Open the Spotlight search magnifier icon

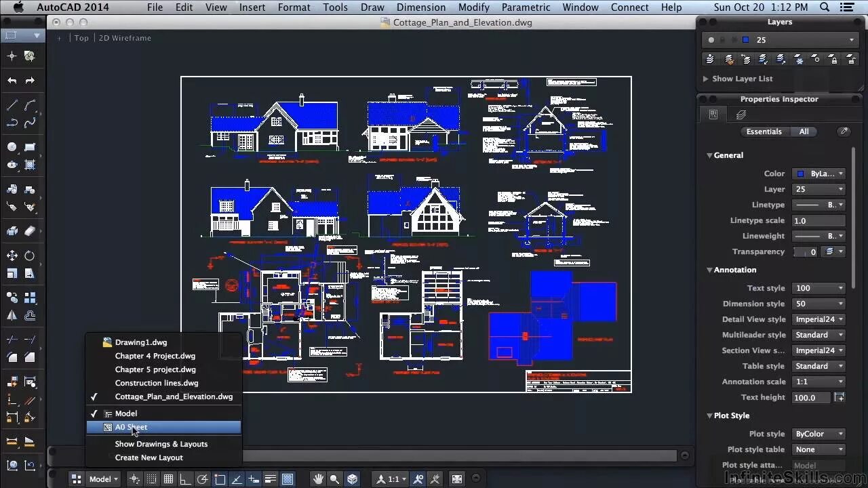tap(825, 7)
